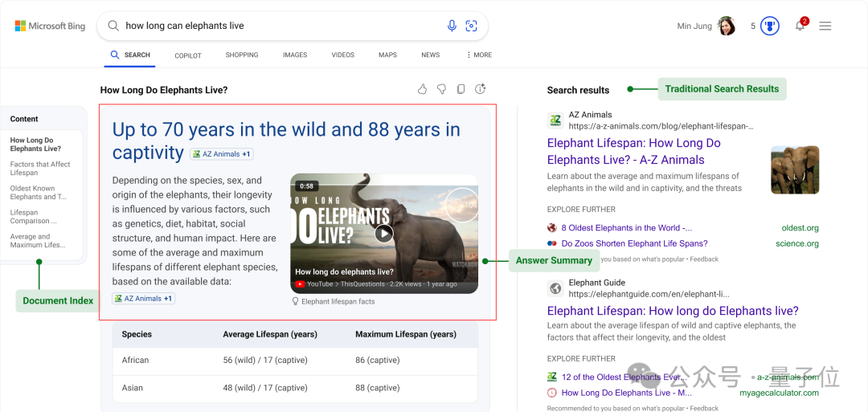Image resolution: width=868 pixels, height=412 pixels.
Task: Click Feedback under second result
Action: 704,408
